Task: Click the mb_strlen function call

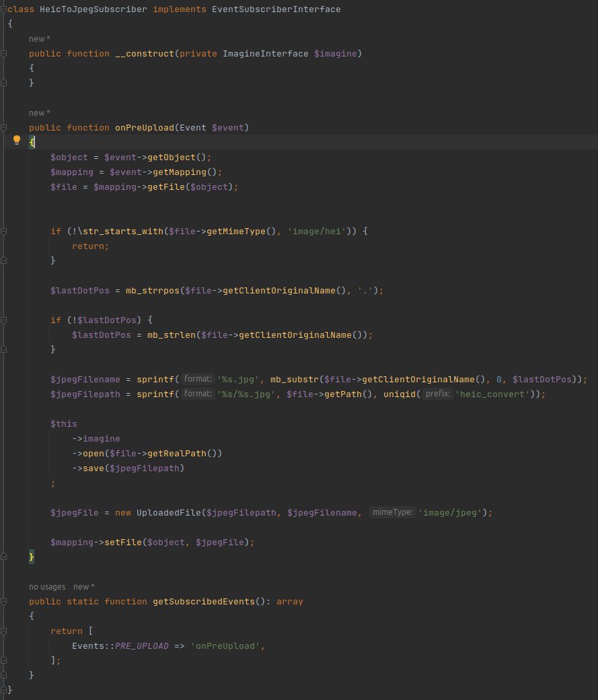Action: [x=172, y=335]
